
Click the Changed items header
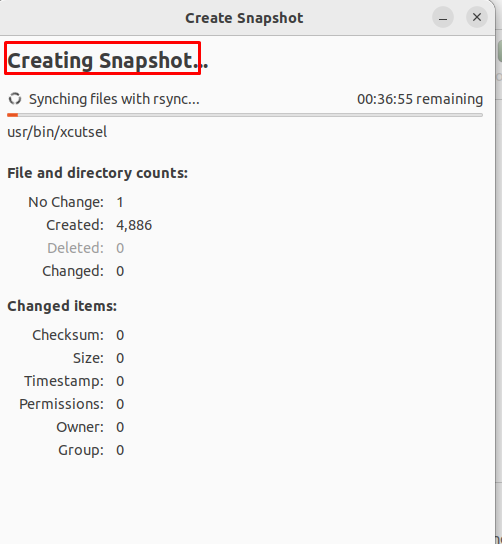tap(62, 306)
